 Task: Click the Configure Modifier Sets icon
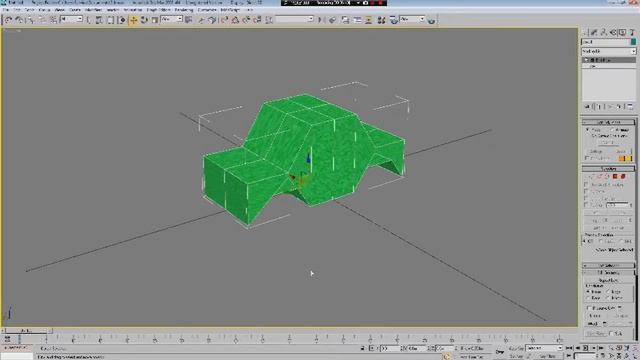coord(630,107)
